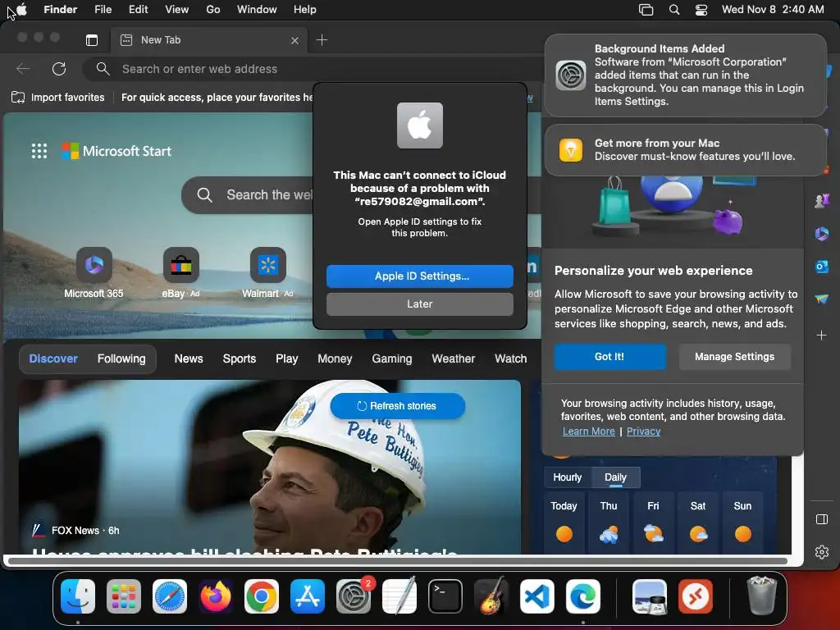The height and width of the screenshot is (630, 840).
Task: Open the Window menu
Action: (257, 9)
